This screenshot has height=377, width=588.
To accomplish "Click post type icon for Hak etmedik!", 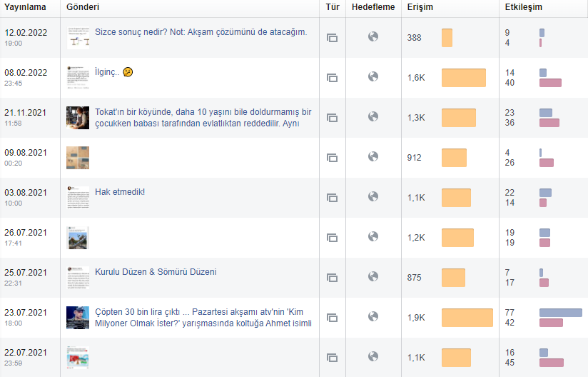I will (333, 198).
